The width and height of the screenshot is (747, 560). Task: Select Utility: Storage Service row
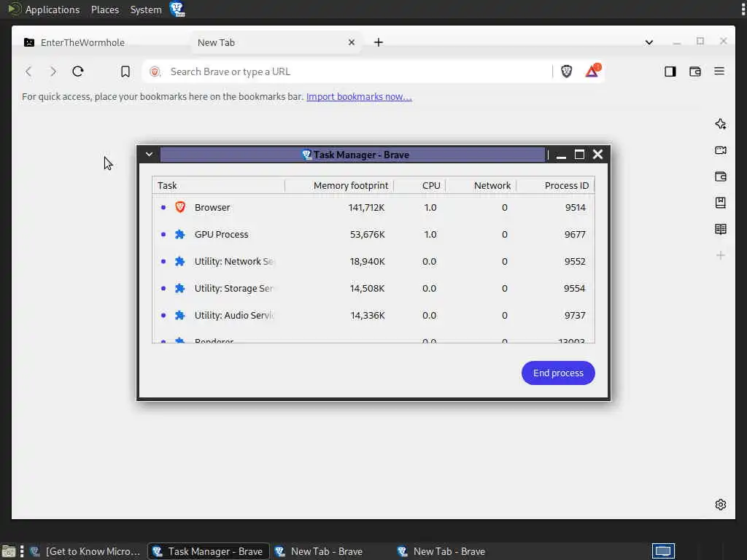point(373,288)
